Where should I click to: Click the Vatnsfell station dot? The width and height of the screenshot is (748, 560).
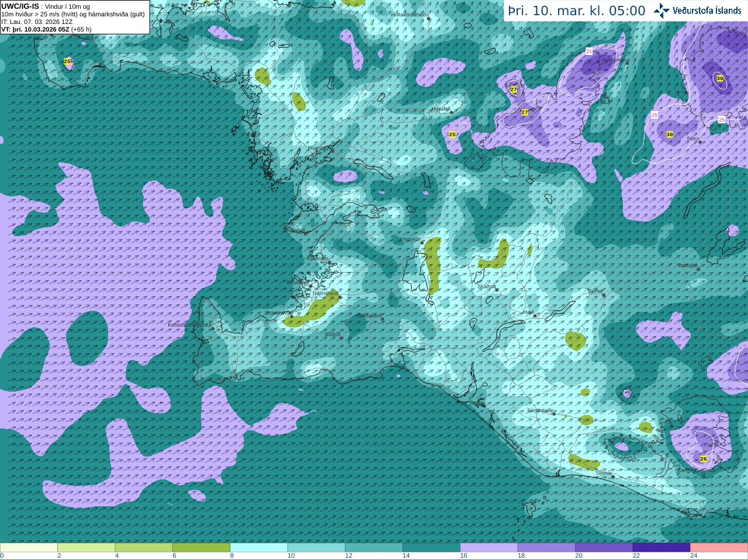[x=697, y=269]
